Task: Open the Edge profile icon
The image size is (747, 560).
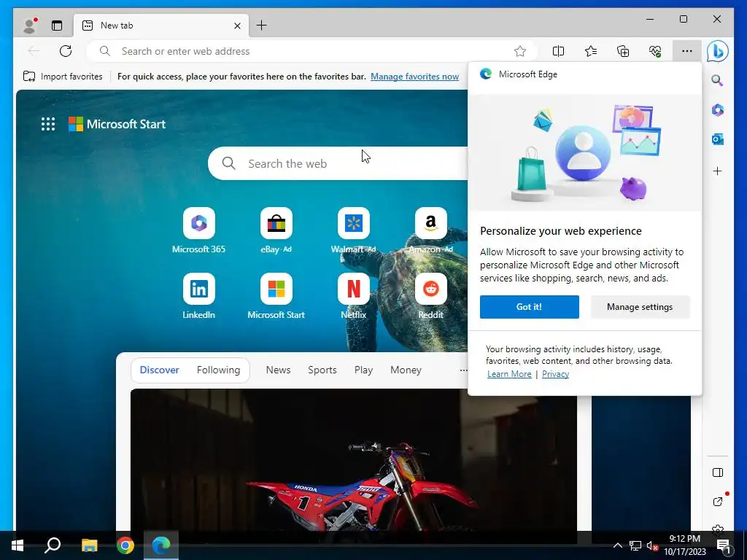Action: (30, 26)
